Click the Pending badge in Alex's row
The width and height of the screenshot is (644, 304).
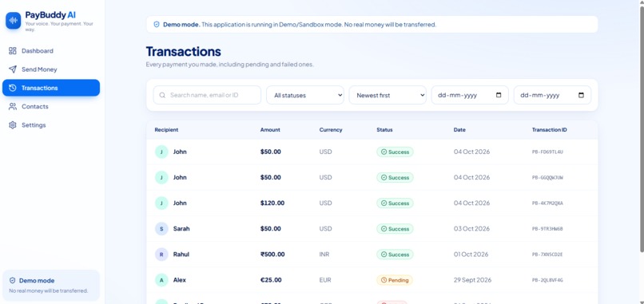pos(394,280)
